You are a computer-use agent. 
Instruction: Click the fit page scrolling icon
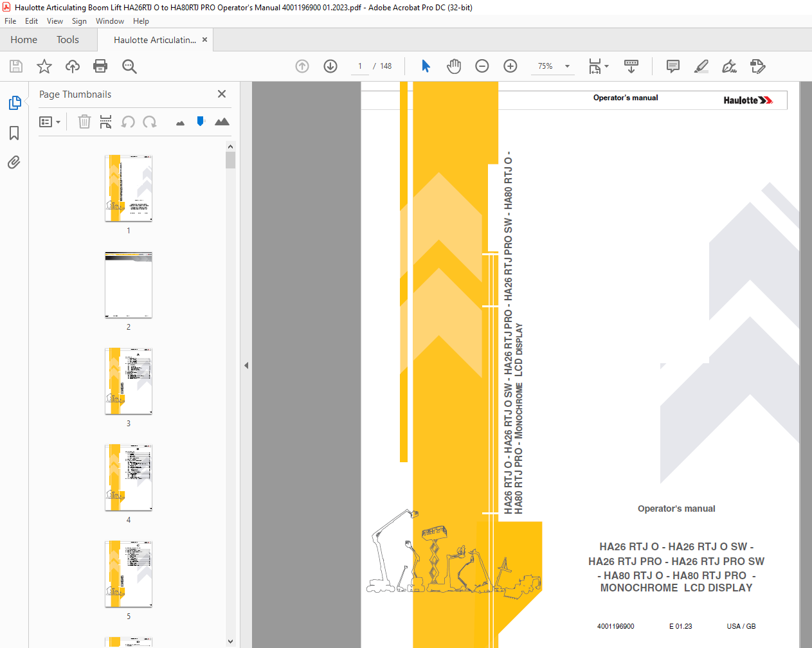pos(595,66)
